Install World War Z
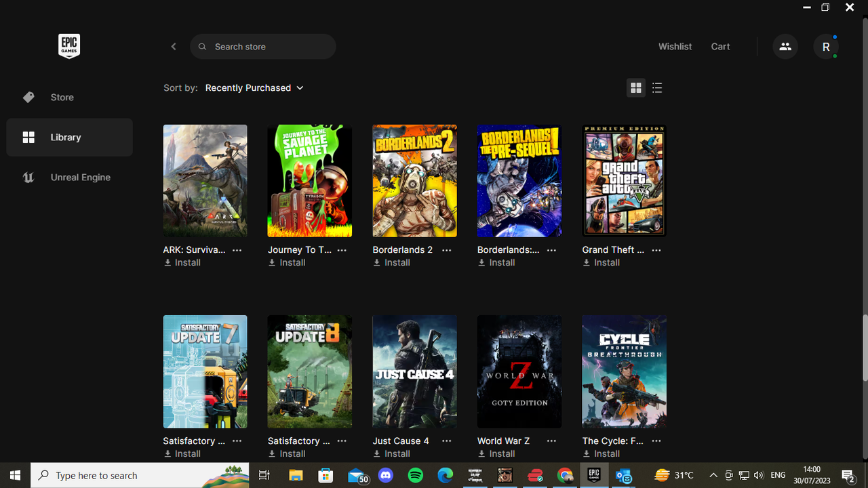The width and height of the screenshot is (868, 488). (496, 453)
